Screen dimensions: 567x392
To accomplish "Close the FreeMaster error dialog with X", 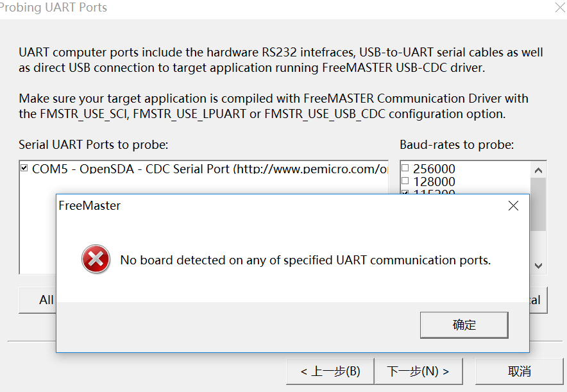I will pos(513,206).
